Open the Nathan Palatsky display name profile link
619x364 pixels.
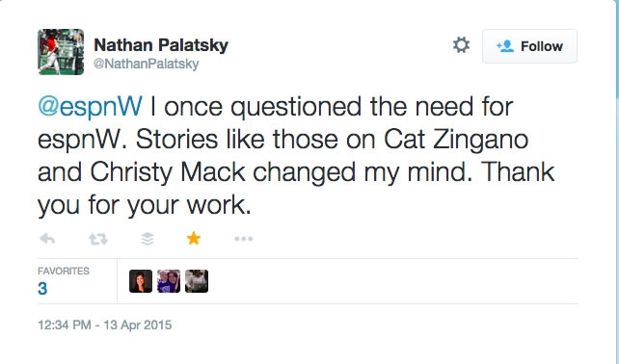[x=161, y=45]
